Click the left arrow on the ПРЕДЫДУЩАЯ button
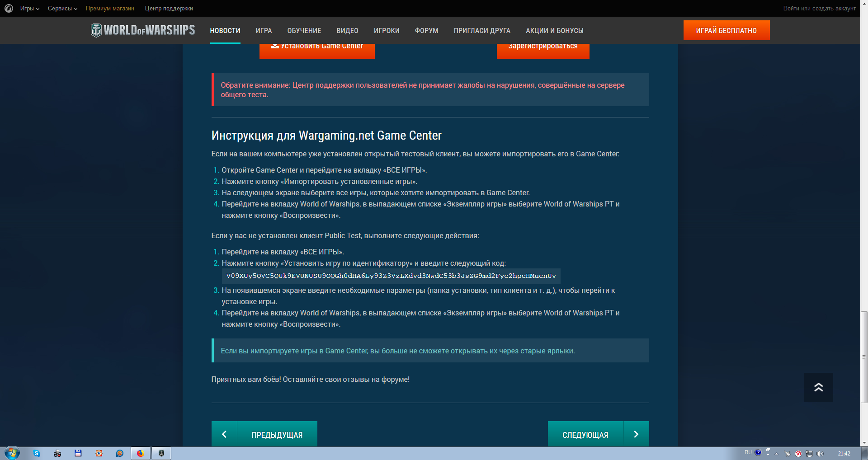 [224, 434]
